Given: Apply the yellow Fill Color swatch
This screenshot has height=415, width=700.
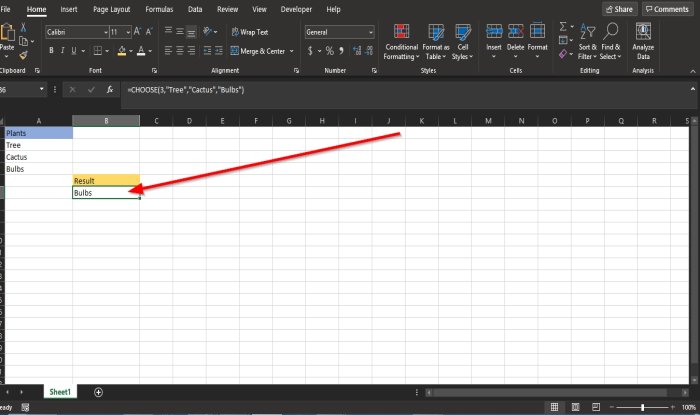Looking at the screenshot, I should (x=121, y=51).
